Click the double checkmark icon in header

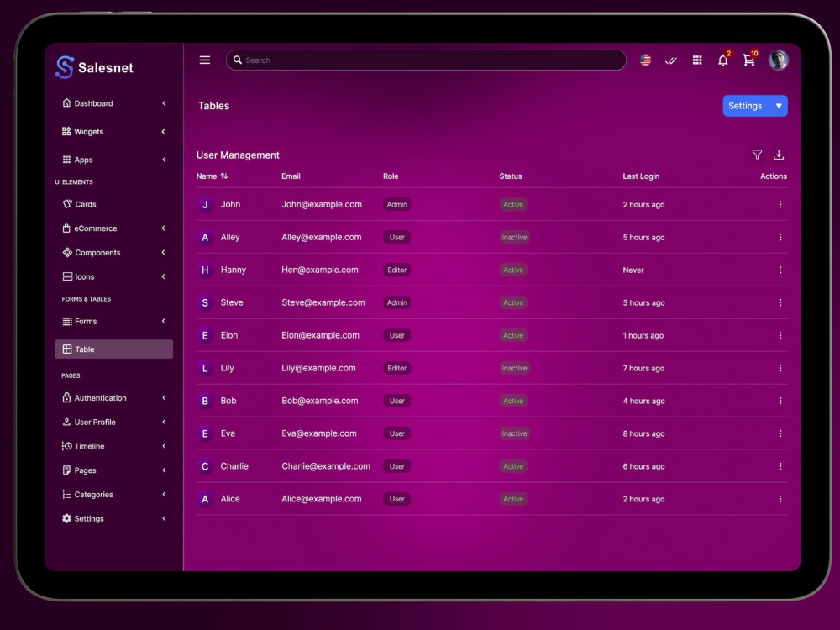click(670, 60)
